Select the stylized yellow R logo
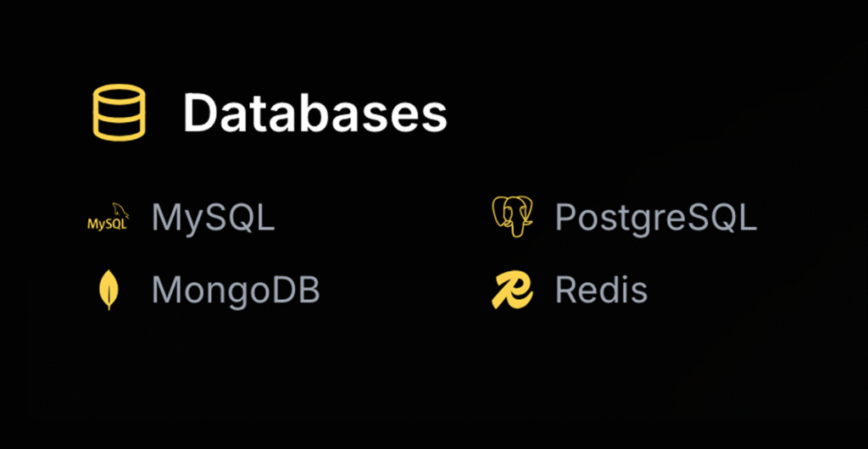868x449 pixels. [x=512, y=291]
